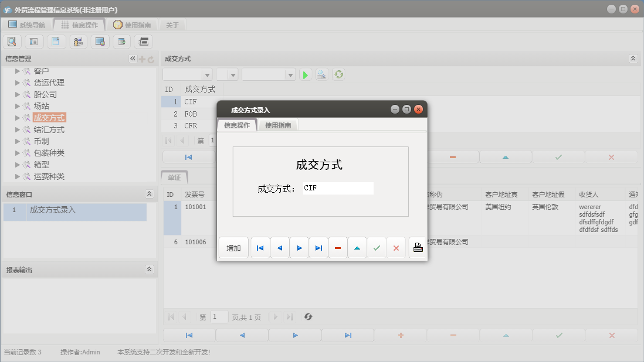This screenshot has width=644, height=362.
Task: Select the search query tool in the toolbar
Action: pos(12,41)
